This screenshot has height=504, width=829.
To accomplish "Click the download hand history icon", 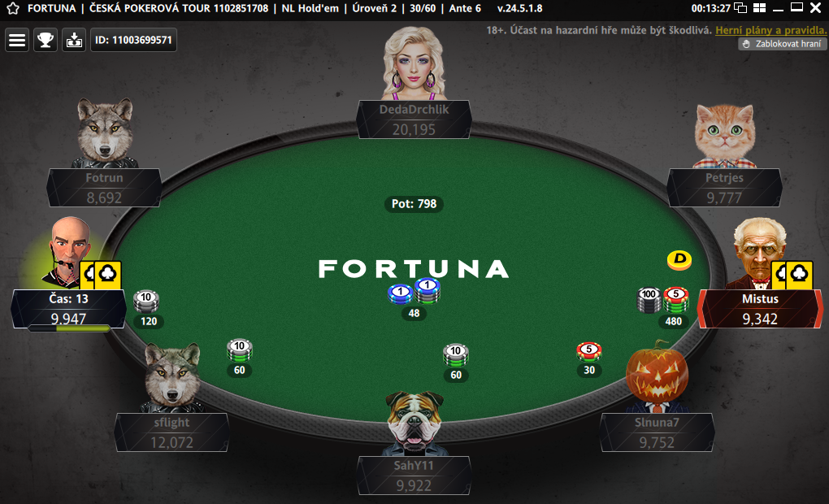I will [74, 40].
